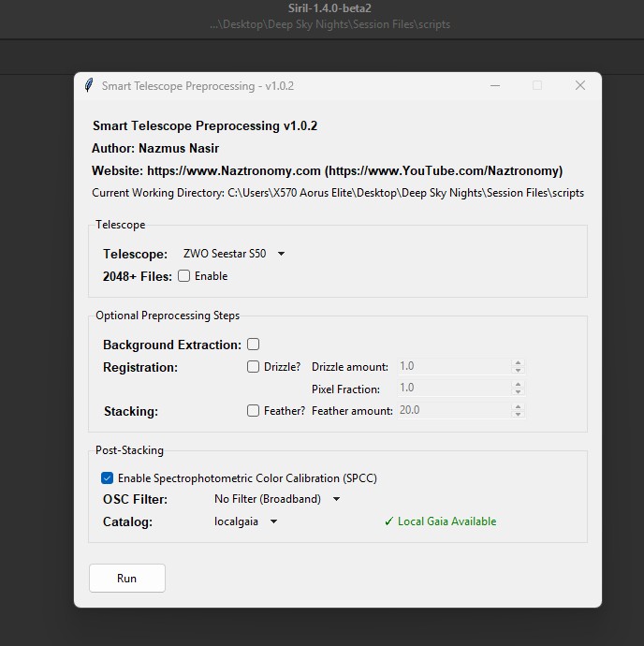
Task: Increase Pixel Fraction with up arrow
Action: 518,384
